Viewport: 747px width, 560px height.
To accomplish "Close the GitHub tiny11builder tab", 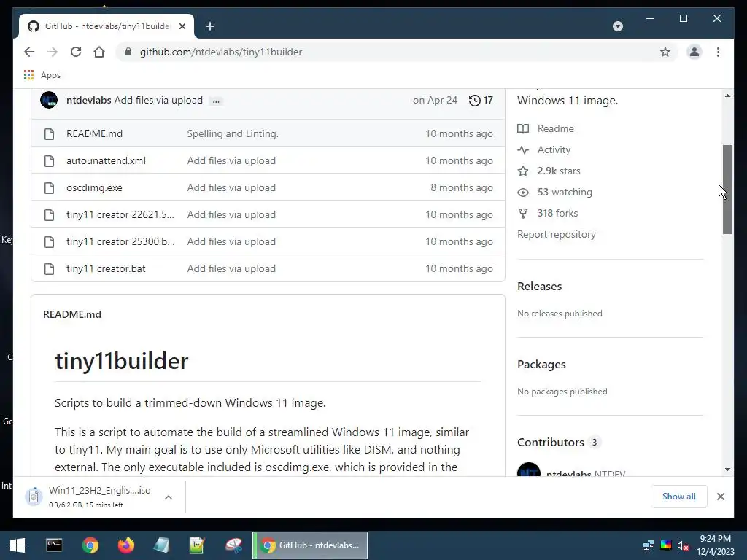I will coord(182,26).
